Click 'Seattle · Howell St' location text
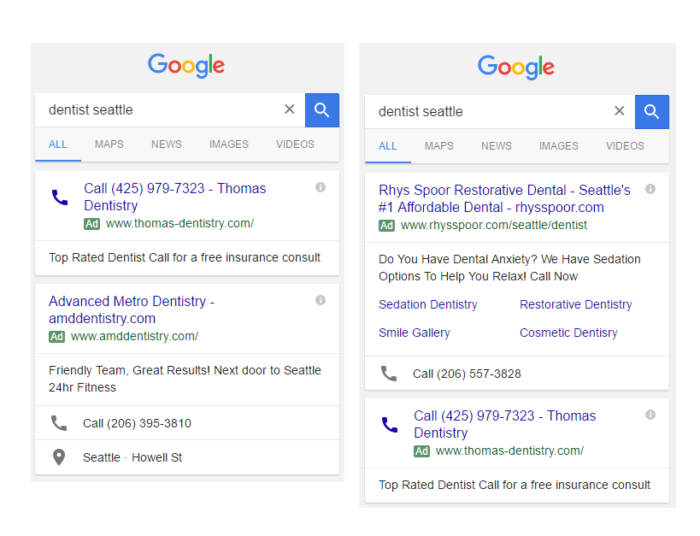This screenshot has height=536, width=700. (x=133, y=457)
